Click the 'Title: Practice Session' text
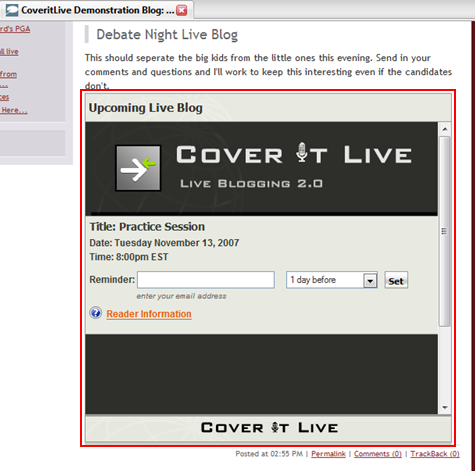475x471 pixels. coord(147,227)
